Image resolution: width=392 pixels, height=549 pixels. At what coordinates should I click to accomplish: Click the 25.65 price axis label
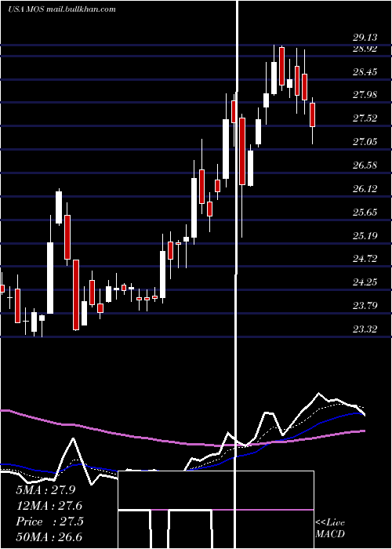365,213
